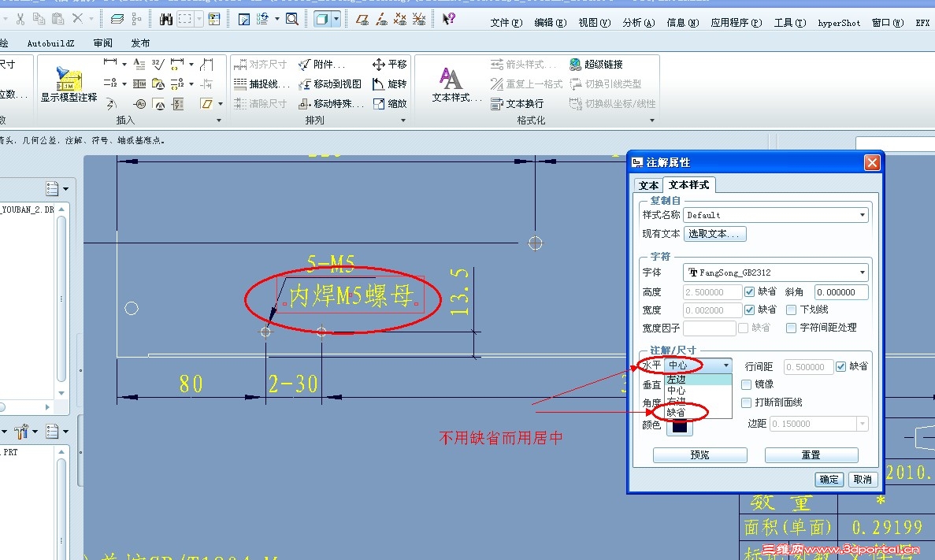Click the Rotate (旋转) icon
Viewport: 935px width, 560px height.
click(378, 84)
